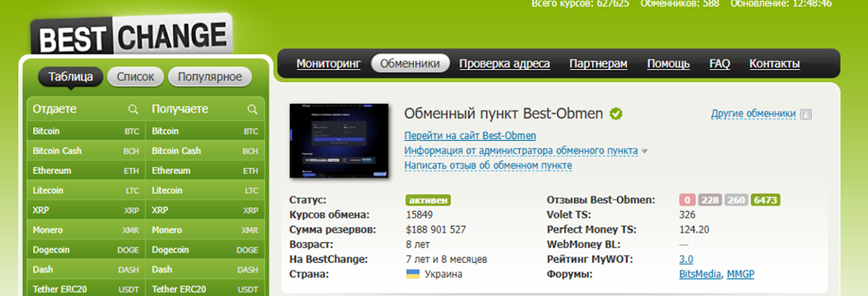The height and width of the screenshot is (296, 868).
Task: Click the Курсов обмена value 15849
Action: tap(419, 215)
